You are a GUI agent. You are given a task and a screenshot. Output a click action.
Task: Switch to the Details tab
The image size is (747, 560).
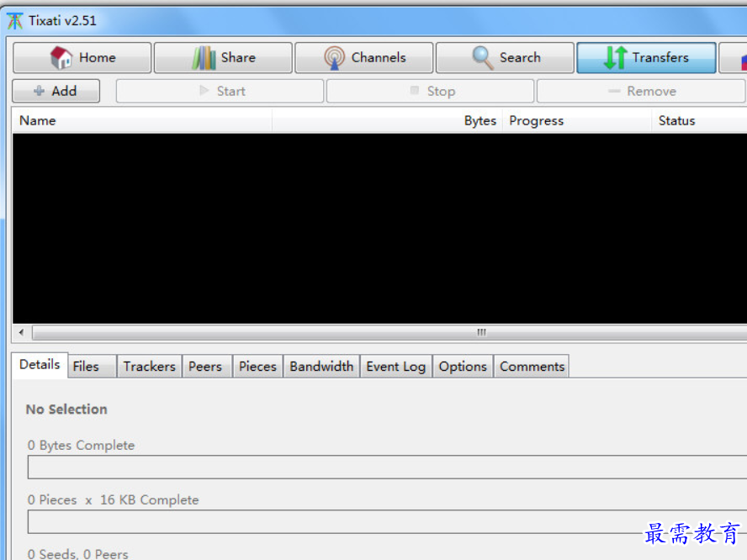pyautogui.click(x=40, y=365)
